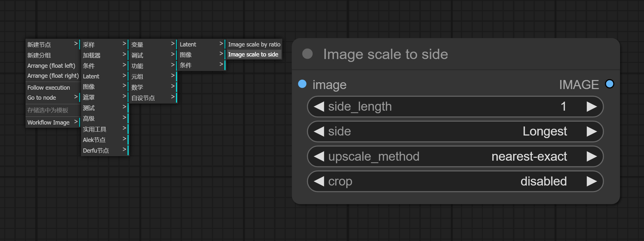Click the IMAGE output connector dot
The height and width of the screenshot is (241, 644).
pyautogui.click(x=609, y=84)
